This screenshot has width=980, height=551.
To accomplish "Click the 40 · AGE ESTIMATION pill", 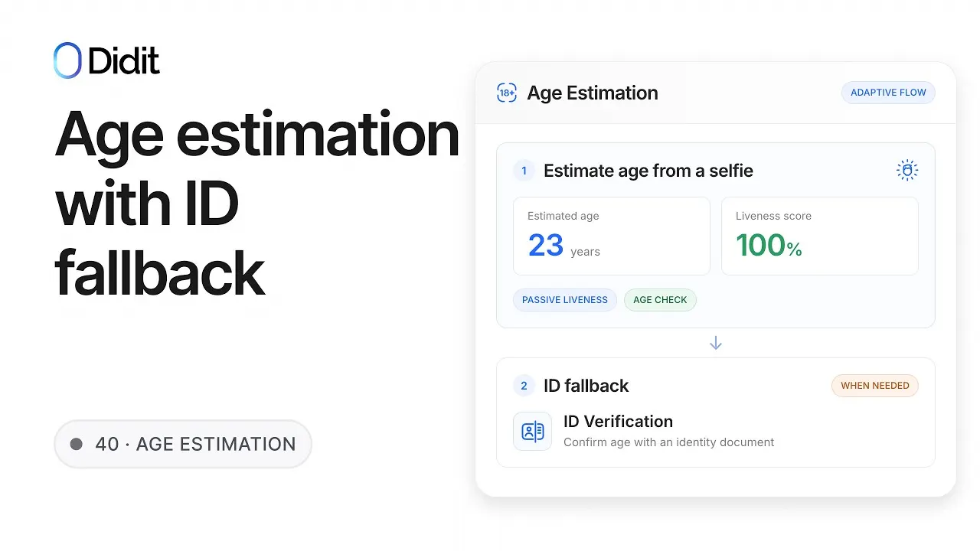I will click(x=183, y=444).
